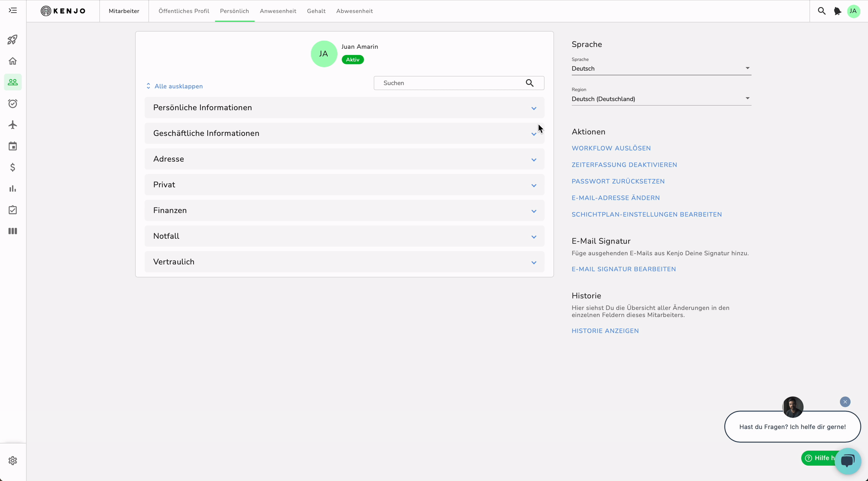Viewport: 868px width, 481px height.
Task: Open the Sprache dropdown
Action: click(x=661, y=69)
